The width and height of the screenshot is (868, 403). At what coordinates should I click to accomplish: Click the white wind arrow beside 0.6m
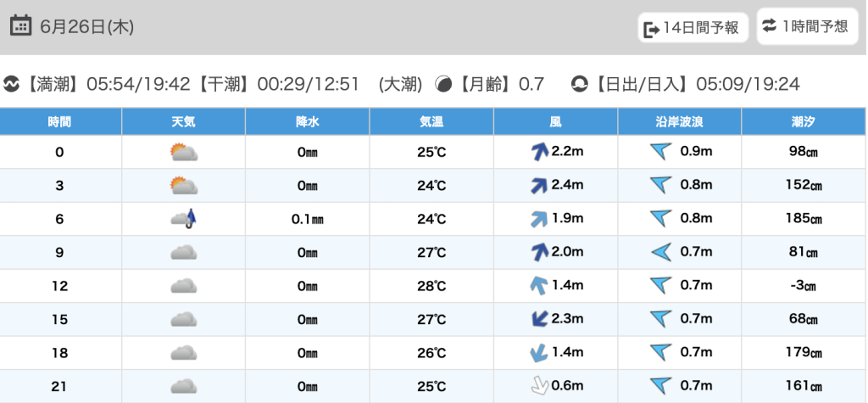pos(537,386)
